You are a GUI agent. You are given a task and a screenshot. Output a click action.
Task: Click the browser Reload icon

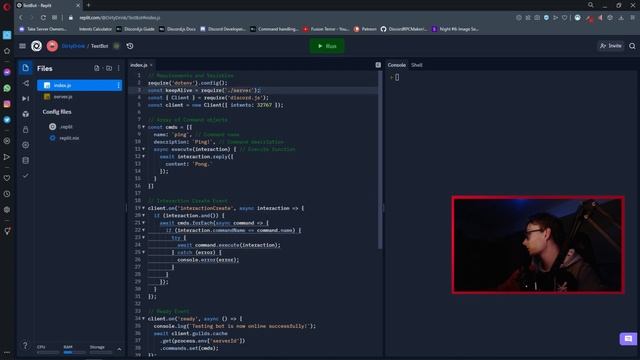click(43, 18)
